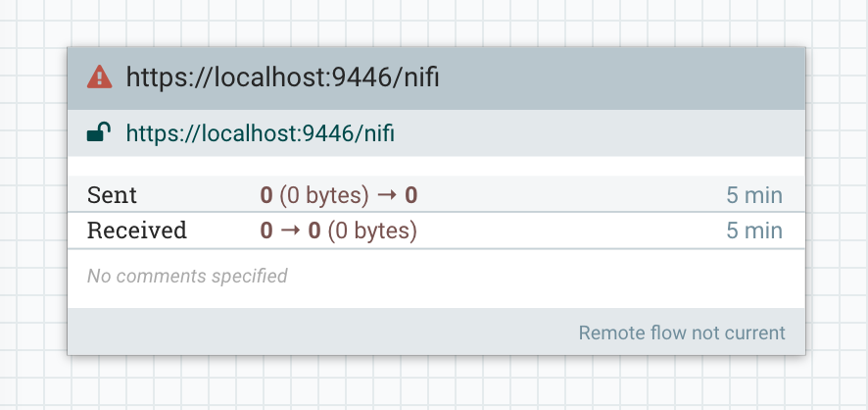This screenshot has height=410, width=868.
Task: Click the arrow symbol in the Sent row
Action: coord(386,195)
